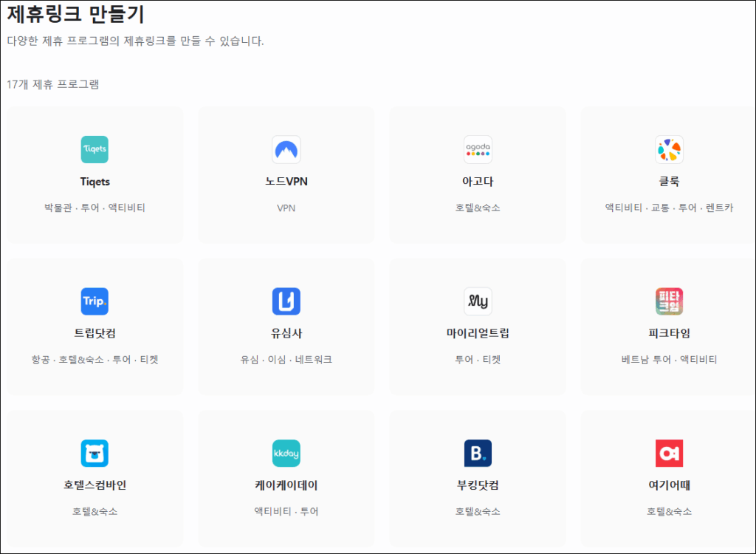Open the 노드VPN program name
This screenshot has width=756, height=554.
(286, 182)
